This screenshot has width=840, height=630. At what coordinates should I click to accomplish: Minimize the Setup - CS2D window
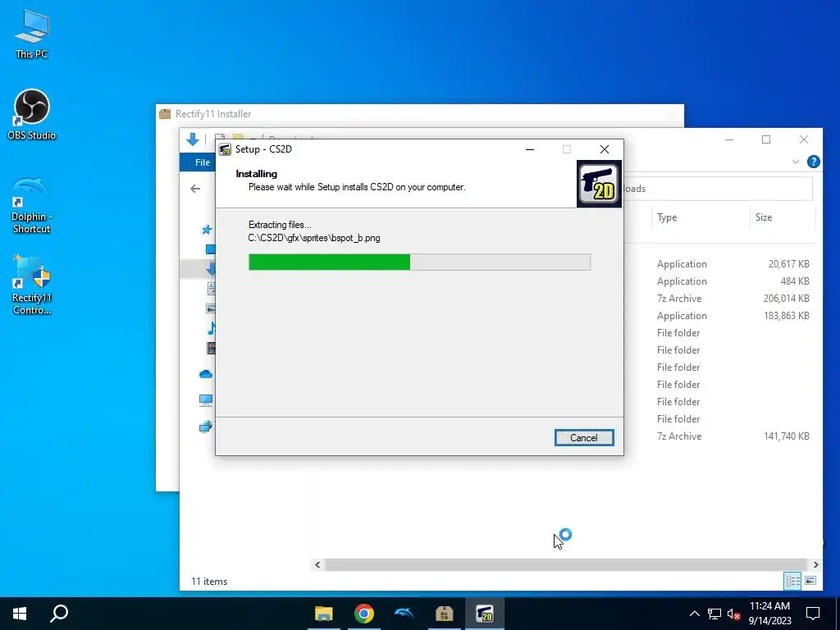pyautogui.click(x=530, y=149)
